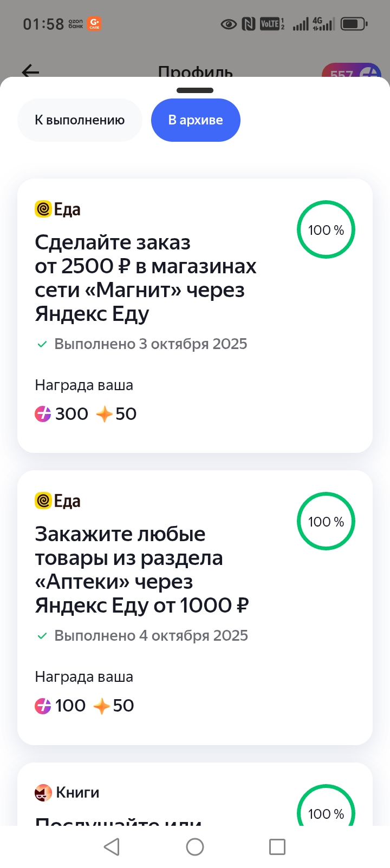Open the «Аптеки» 1000 ₽ order task title
The width and height of the screenshot is (390, 868).
click(142, 570)
